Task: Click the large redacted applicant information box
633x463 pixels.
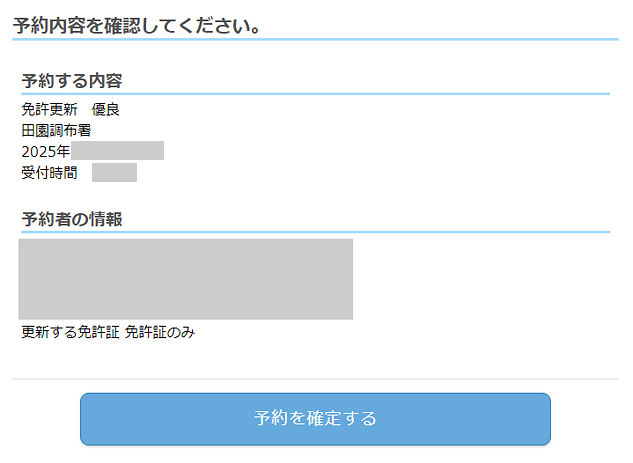Action: (186, 279)
